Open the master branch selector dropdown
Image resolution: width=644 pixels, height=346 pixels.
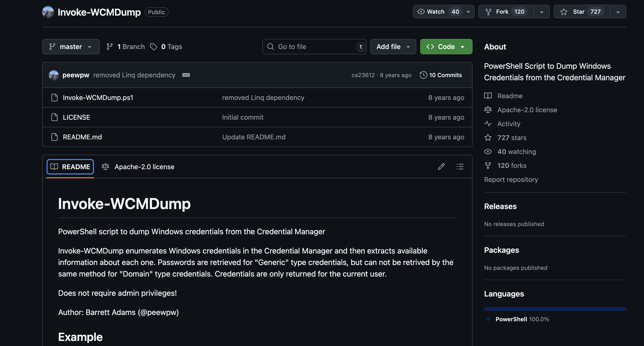[71, 47]
